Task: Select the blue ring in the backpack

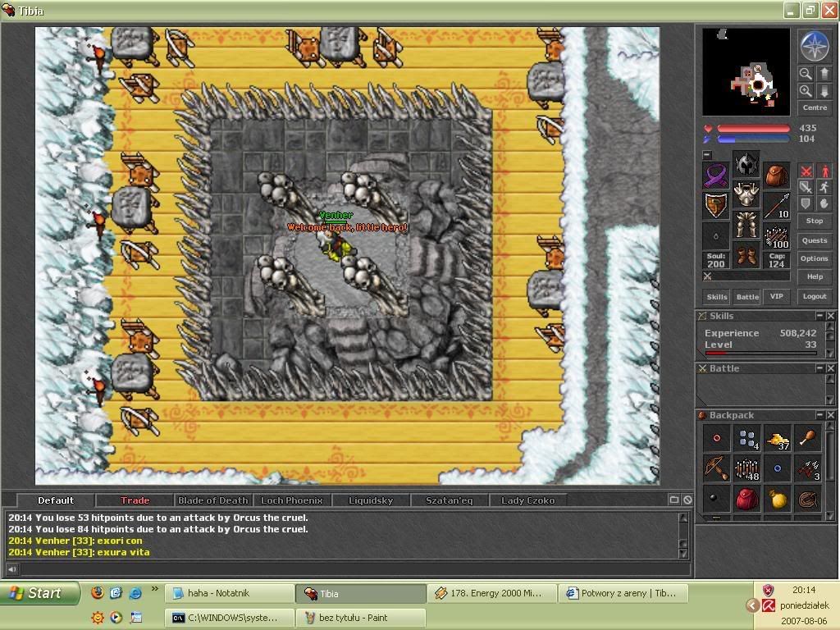Action: click(778, 468)
